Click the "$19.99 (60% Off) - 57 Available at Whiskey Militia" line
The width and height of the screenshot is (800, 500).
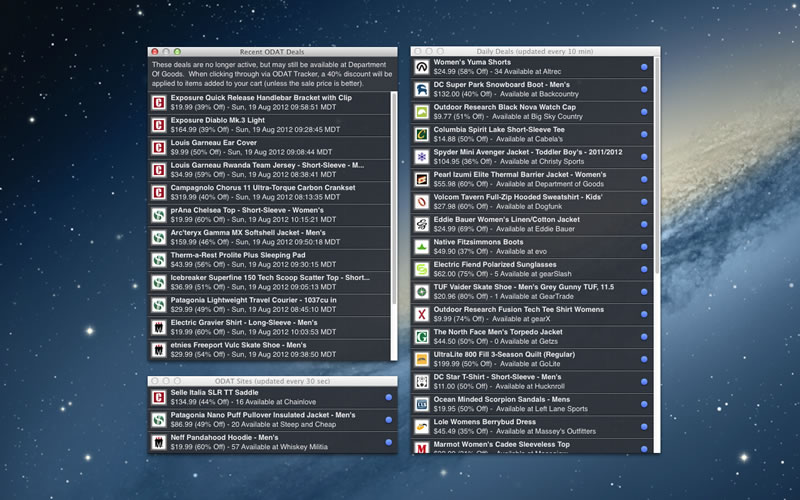coord(249,447)
